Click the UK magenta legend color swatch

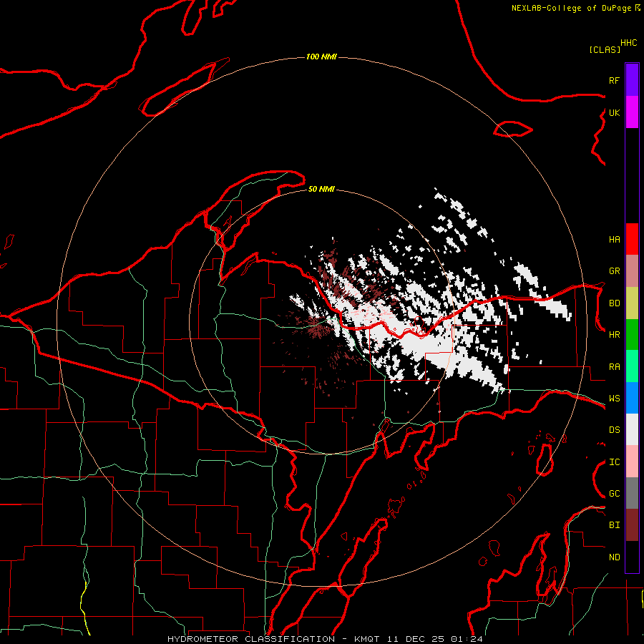click(x=632, y=112)
